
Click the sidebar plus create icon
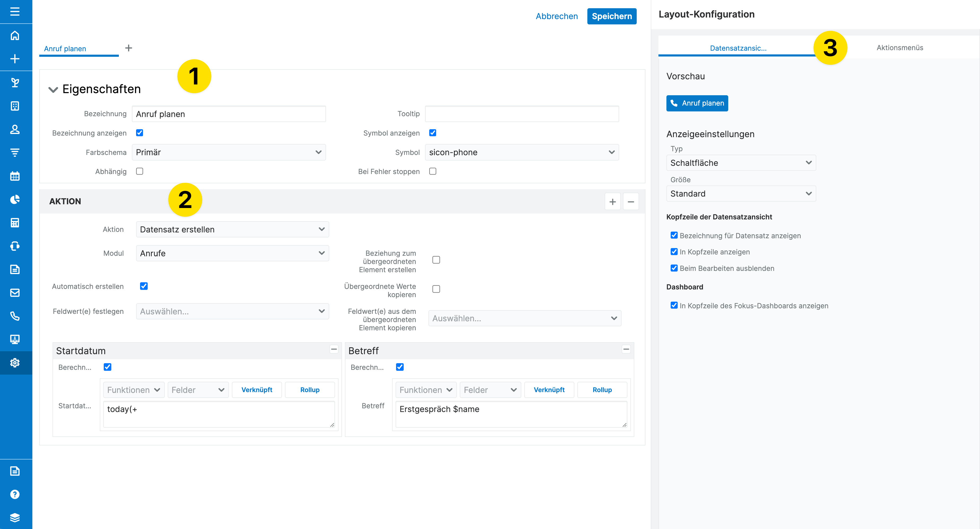(15, 59)
